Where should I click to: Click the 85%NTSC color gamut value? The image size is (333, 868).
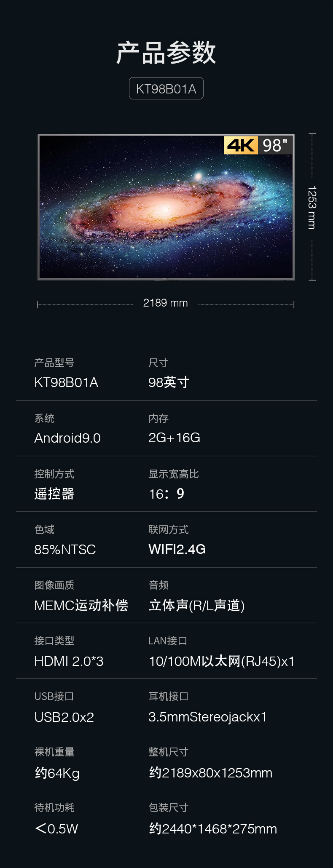pyautogui.click(x=65, y=549)
